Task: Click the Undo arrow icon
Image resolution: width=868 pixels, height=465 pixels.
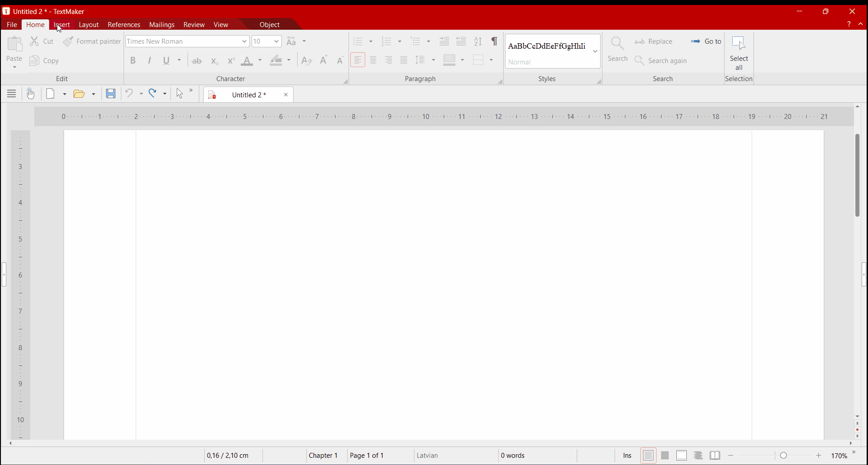Action: [x=129, y=94]
